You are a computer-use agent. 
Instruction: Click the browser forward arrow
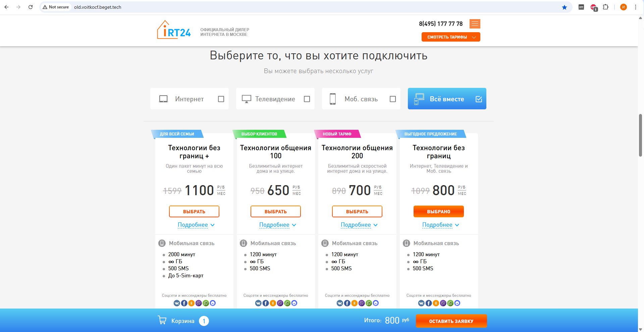pos(18,7)
